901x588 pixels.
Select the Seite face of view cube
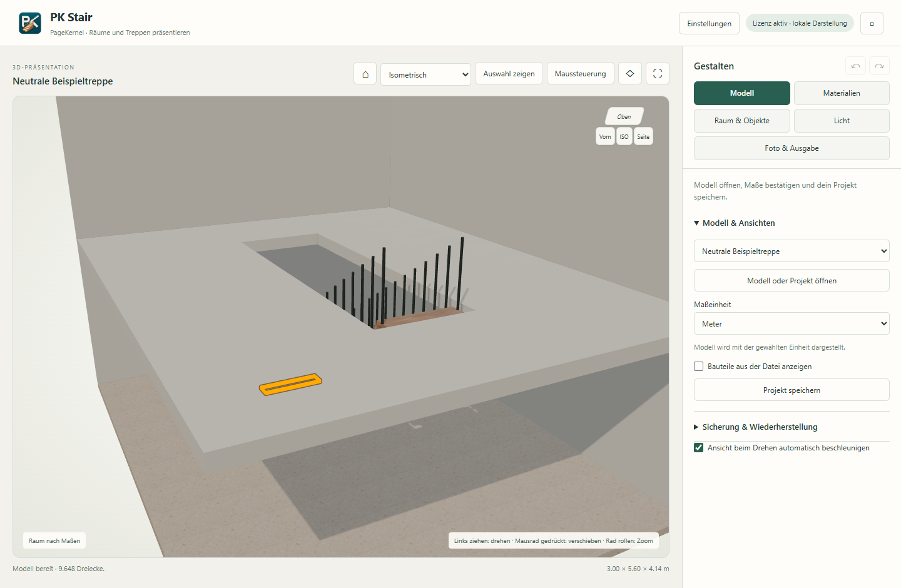click(x=643, y=136)
